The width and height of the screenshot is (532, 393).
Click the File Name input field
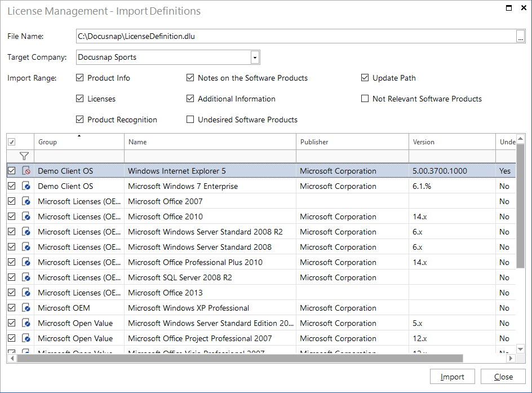[x=296, y=36]
